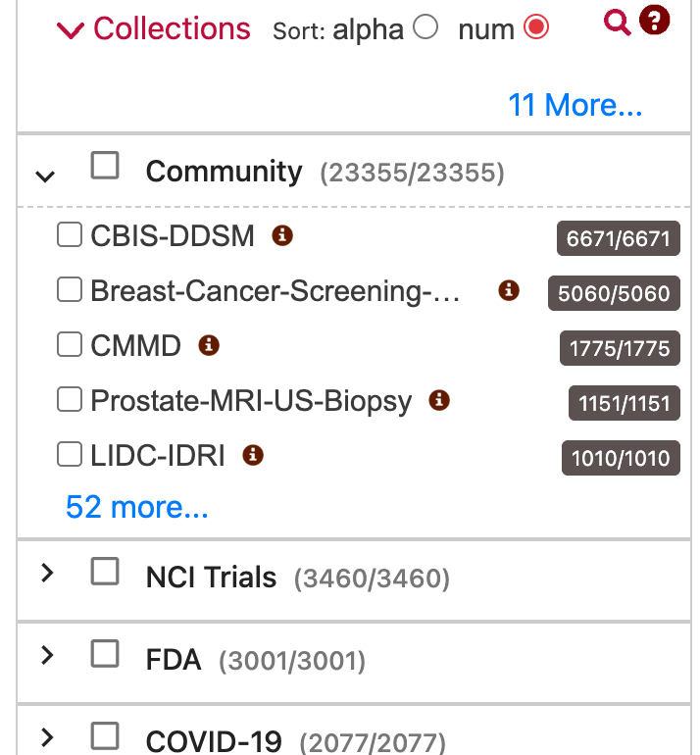
Task: Tick the Prostate-MRI-US-Biopsy checkbox
Action: click(70, 399)
